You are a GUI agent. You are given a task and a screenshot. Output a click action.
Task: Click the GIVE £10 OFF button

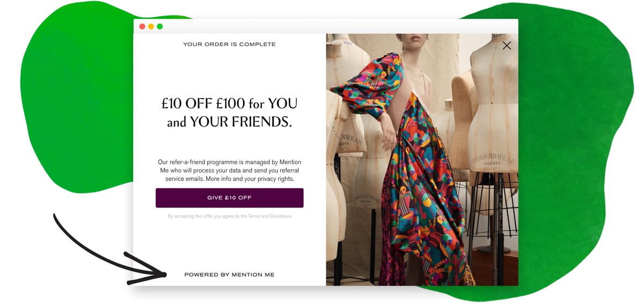tap(229, 198)
